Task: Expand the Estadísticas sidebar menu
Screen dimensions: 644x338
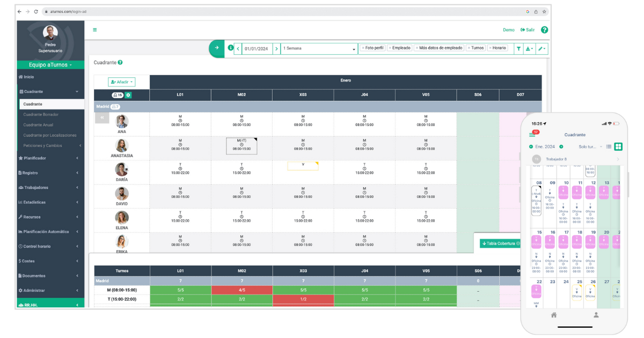Action: tap(50, 202)
